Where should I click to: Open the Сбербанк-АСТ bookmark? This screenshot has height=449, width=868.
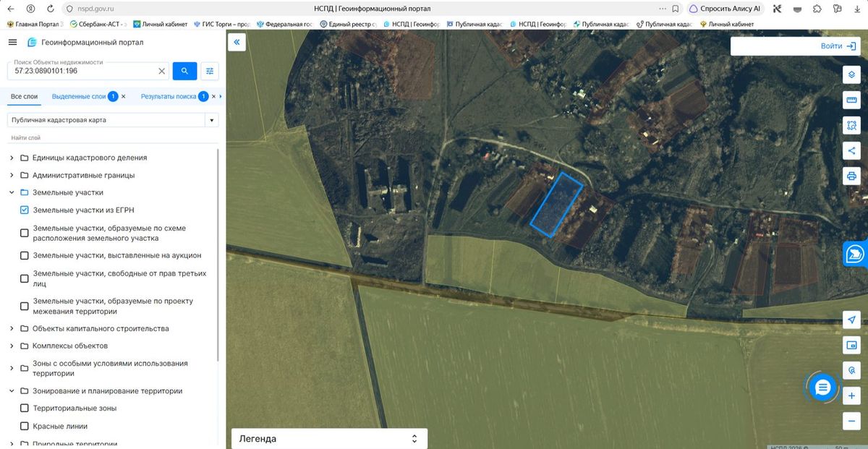coord(98,24)
